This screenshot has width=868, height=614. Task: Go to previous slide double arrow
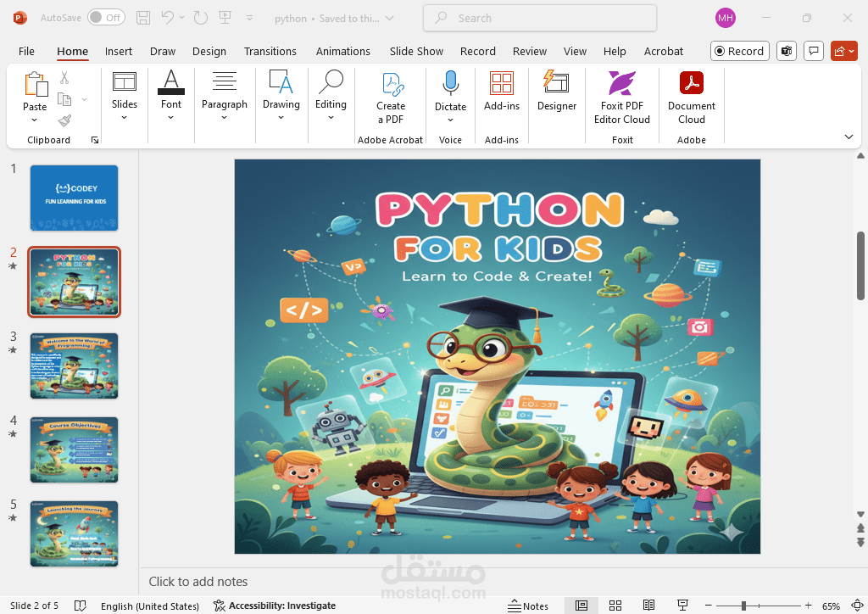tap(860, 527)
